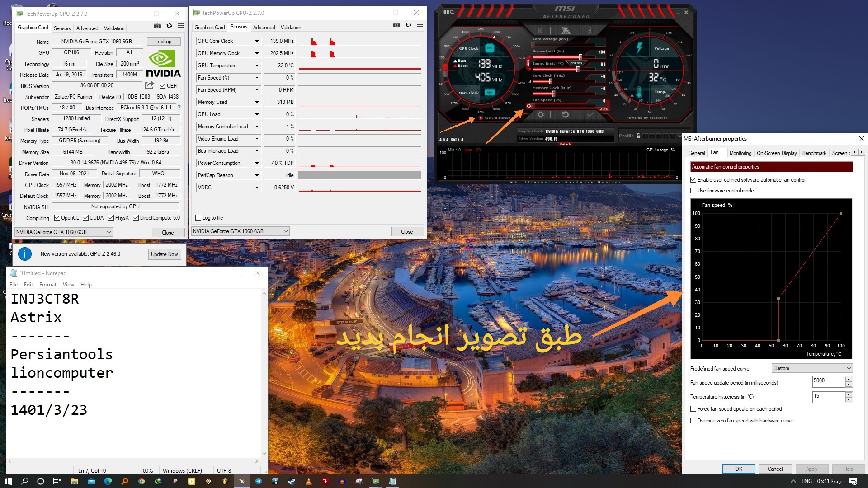This screenshot has height=488, width=868.
Task: Toggle the UEFI checkbox
Action: [162, 85]
